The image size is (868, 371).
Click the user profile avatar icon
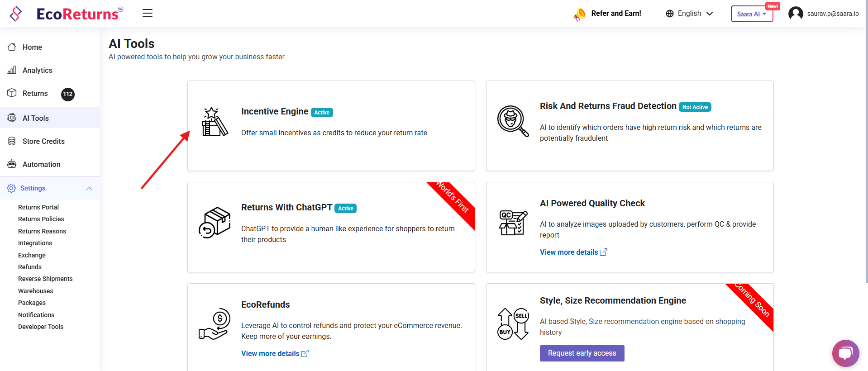coord(795,14)
